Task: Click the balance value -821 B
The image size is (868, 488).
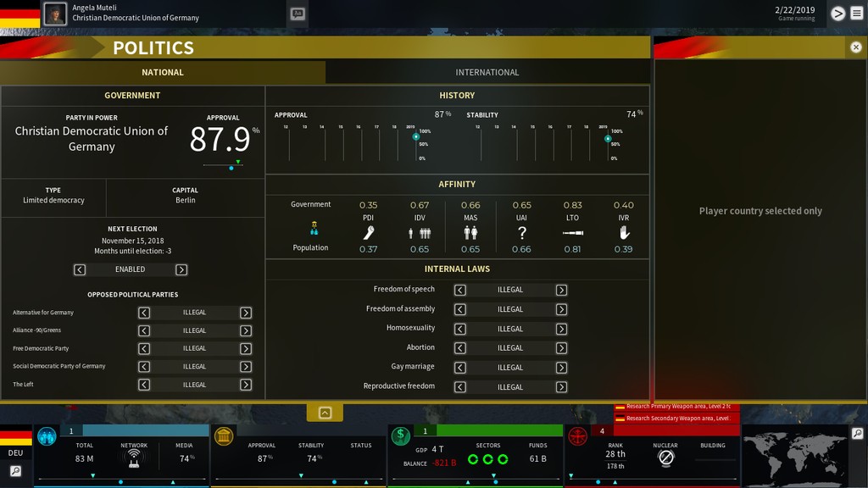Action: click(x=444, y=463)
